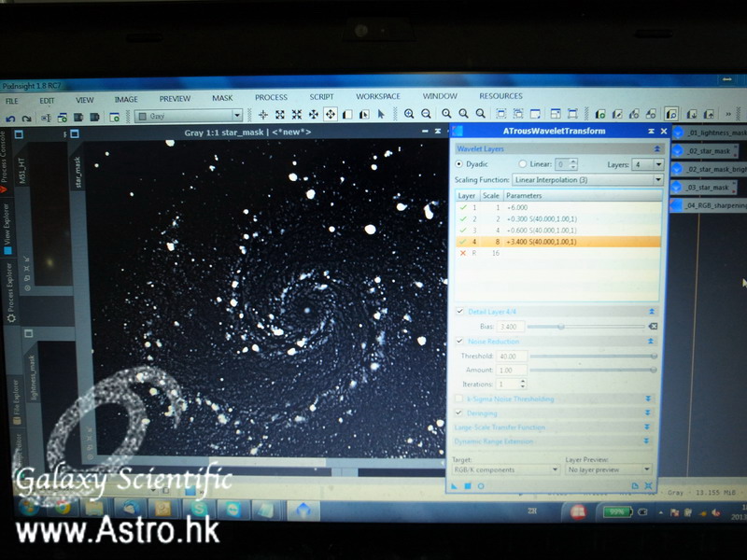Viewport: 747px width, 560px height.
Task: Uncheck the Deringing checkbox
Action: 458,413
